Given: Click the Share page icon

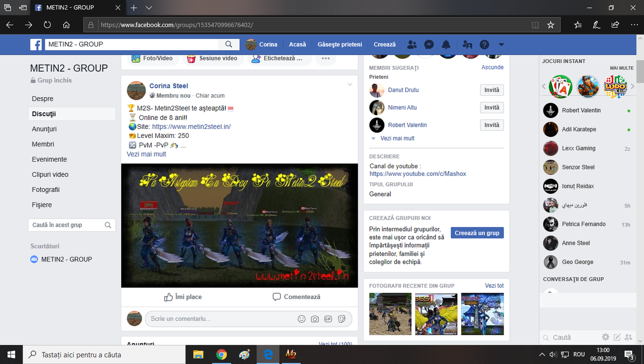Looking at the screenshot, I should coord(615,25).
